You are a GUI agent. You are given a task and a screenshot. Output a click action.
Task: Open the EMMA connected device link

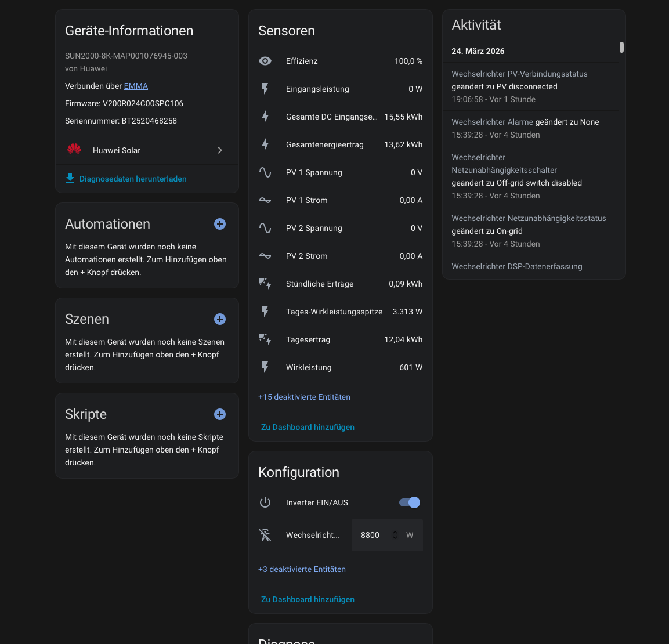coord(136,86)
